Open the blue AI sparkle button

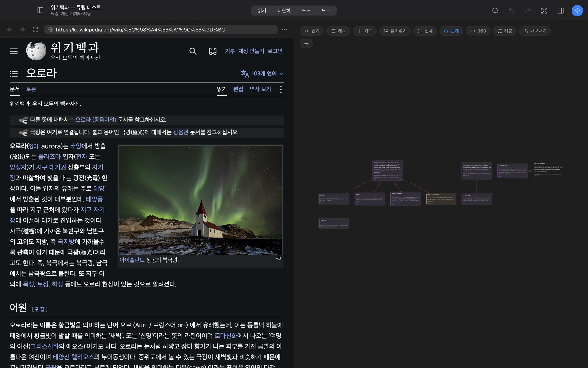577,11
